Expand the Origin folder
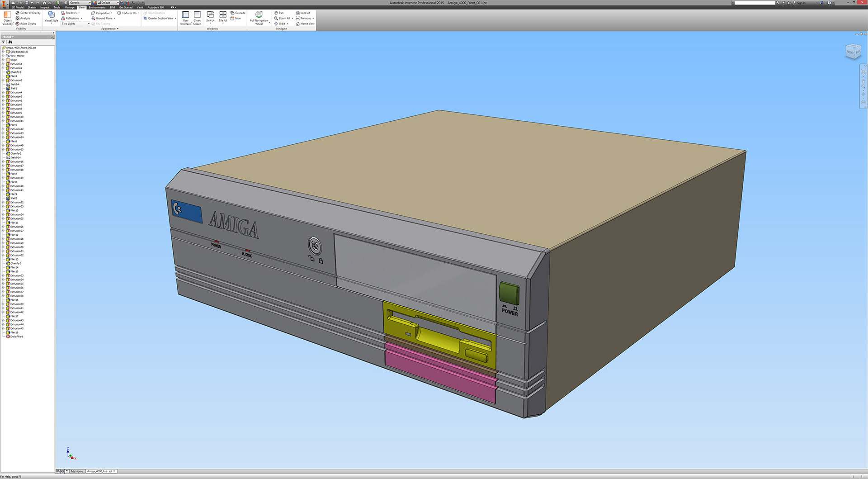This screenshot has width=868, height=479. pyautogui.click(x=3, y=60)
